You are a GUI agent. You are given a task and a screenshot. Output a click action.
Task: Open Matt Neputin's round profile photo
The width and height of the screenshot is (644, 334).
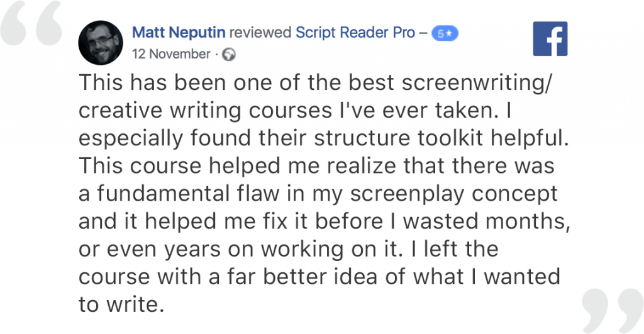click(x=101, y=43)
